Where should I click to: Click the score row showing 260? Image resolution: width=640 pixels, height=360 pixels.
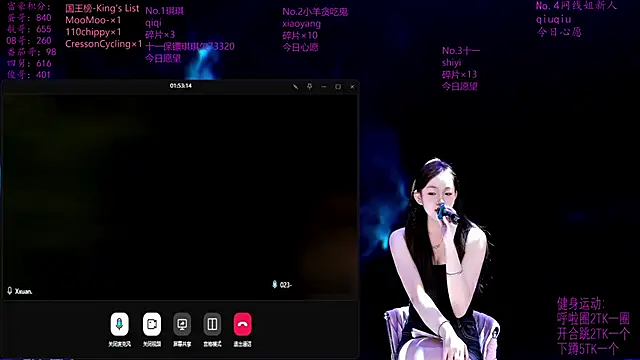29,41
